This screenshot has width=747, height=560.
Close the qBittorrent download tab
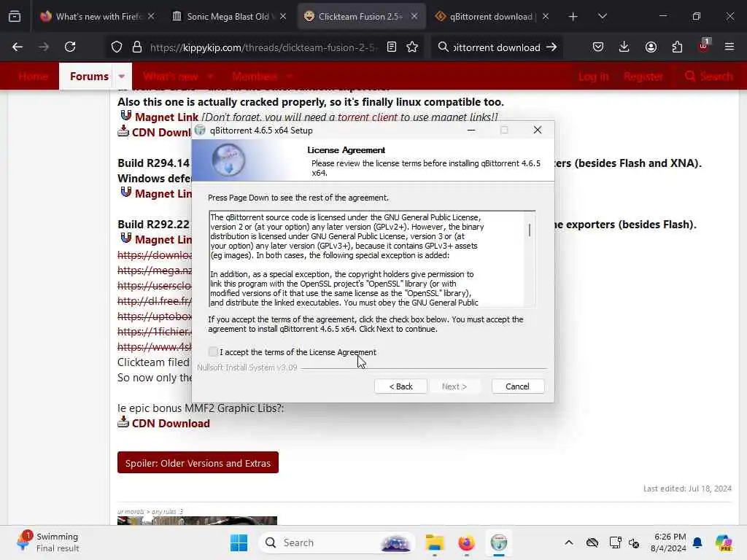point(546,16)
